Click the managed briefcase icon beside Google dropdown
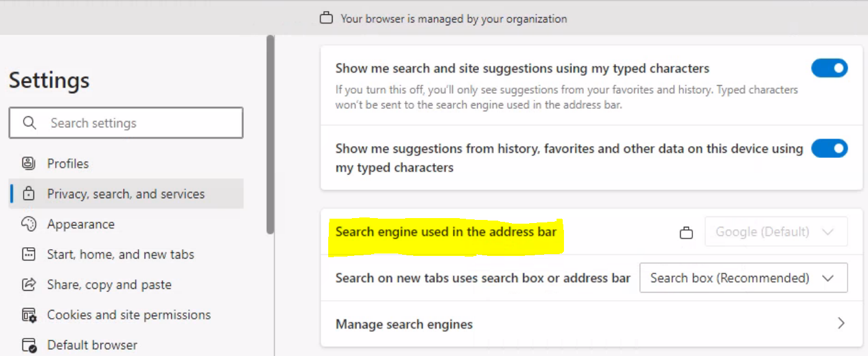This screenshot has height=356, width=868. point(686,233)
